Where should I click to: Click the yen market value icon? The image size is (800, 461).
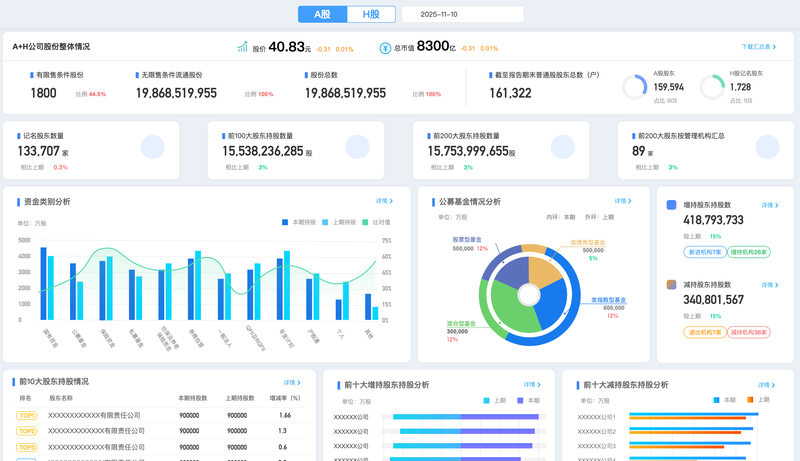click(x=385, y=48)
